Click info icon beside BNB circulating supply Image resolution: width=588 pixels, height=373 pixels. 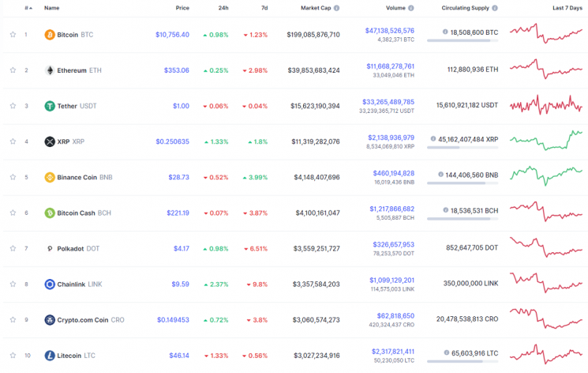click(440, 175)
